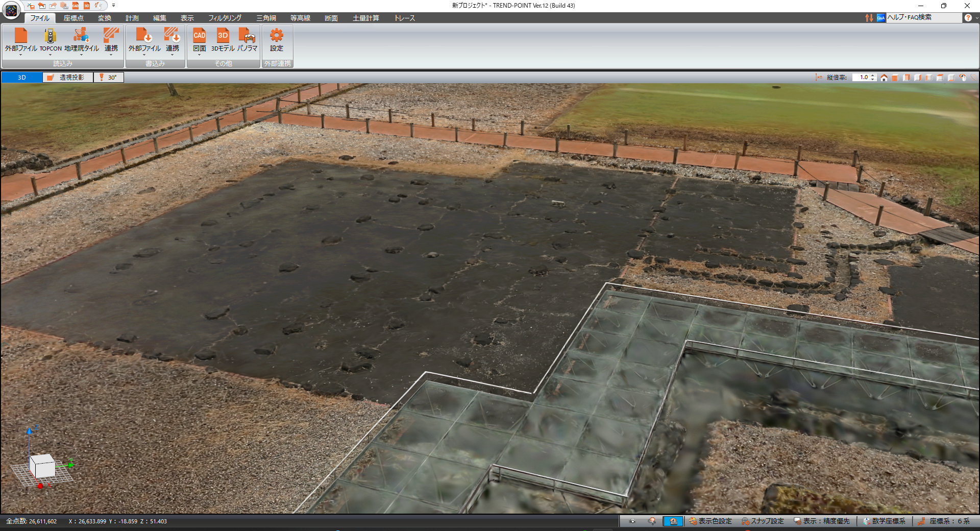Expand the quick access toolbar customize arrow
The width and height of the screenshot is (980, 531).
pyautogui.click(x=113, y=6)
